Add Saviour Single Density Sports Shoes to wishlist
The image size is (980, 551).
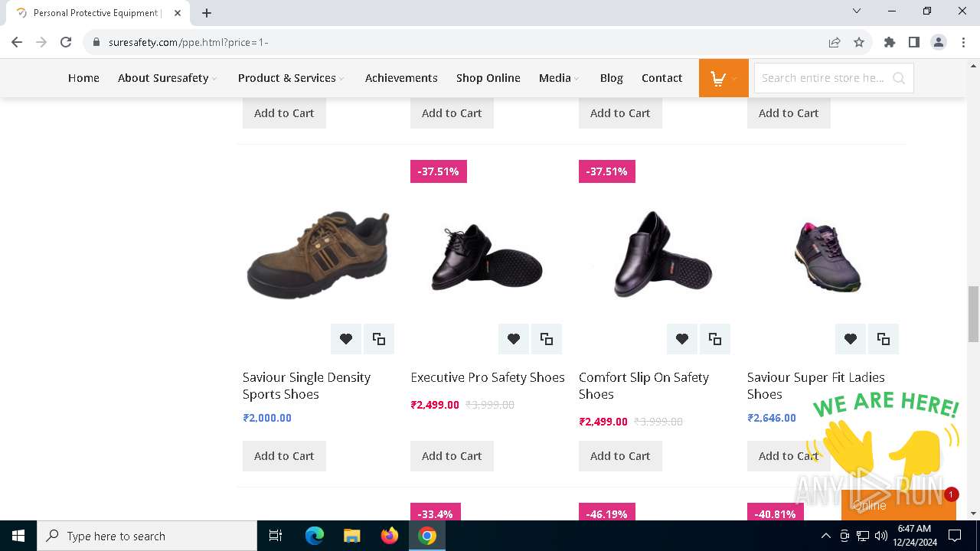click(346, 339)
